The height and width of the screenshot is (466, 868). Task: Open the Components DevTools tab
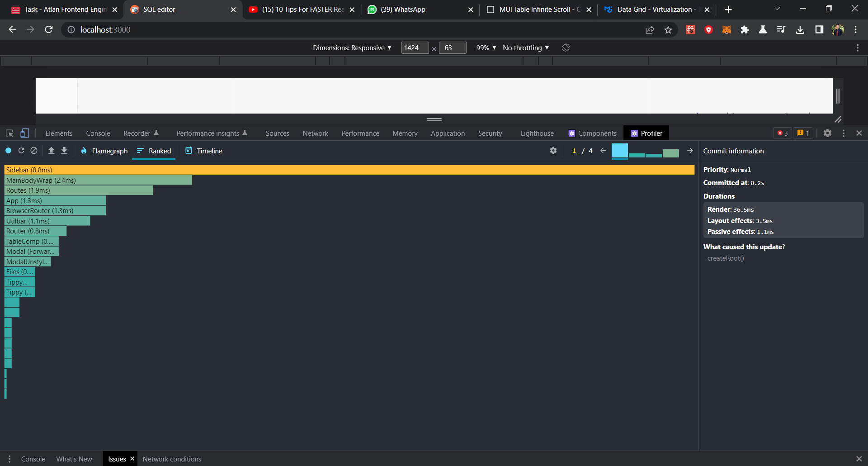pos(593,133)
